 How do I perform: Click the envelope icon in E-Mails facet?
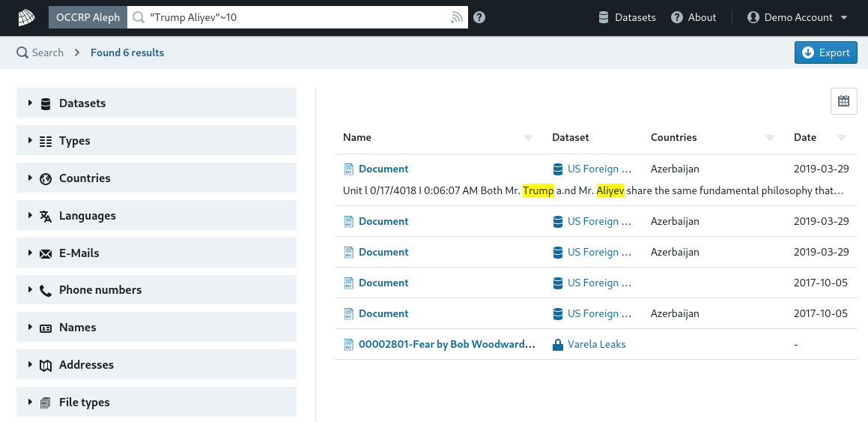(46, 253)
